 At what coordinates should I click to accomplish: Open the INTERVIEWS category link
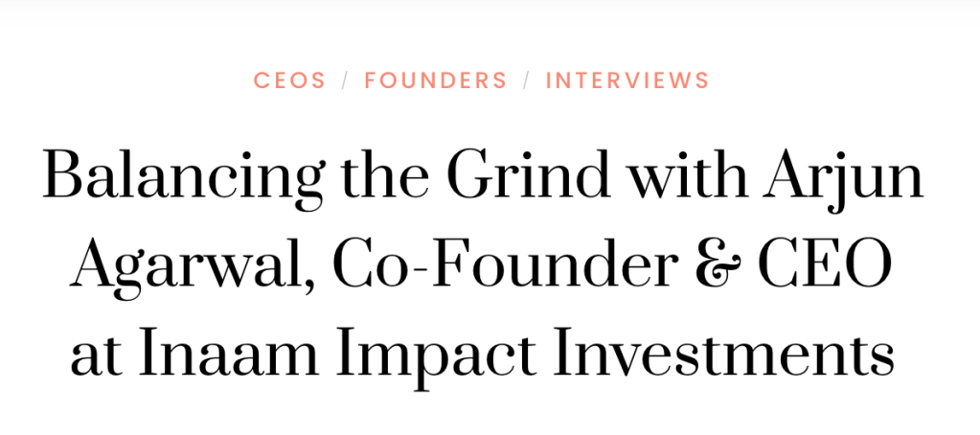627,80
